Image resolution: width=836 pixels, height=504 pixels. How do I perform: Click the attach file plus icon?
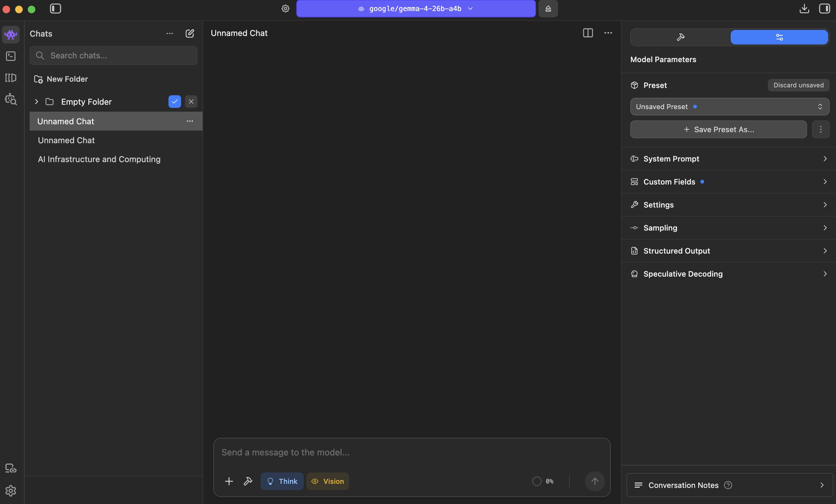tap(229, 481)
